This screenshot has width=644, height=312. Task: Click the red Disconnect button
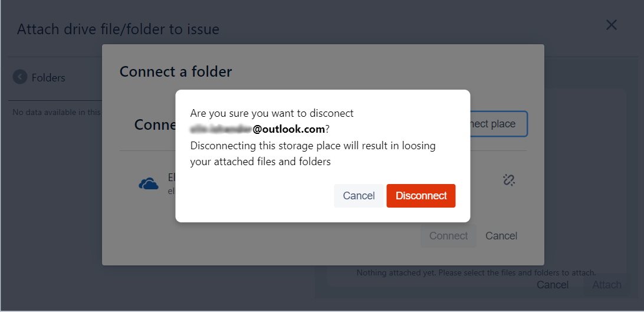[420, 196]
